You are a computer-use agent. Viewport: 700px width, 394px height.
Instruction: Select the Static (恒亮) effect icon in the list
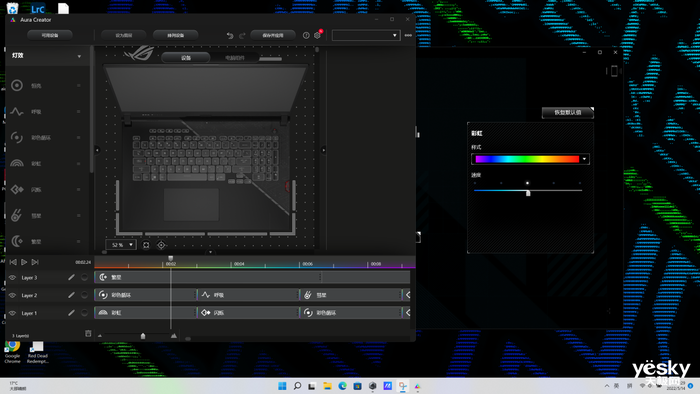17,85
